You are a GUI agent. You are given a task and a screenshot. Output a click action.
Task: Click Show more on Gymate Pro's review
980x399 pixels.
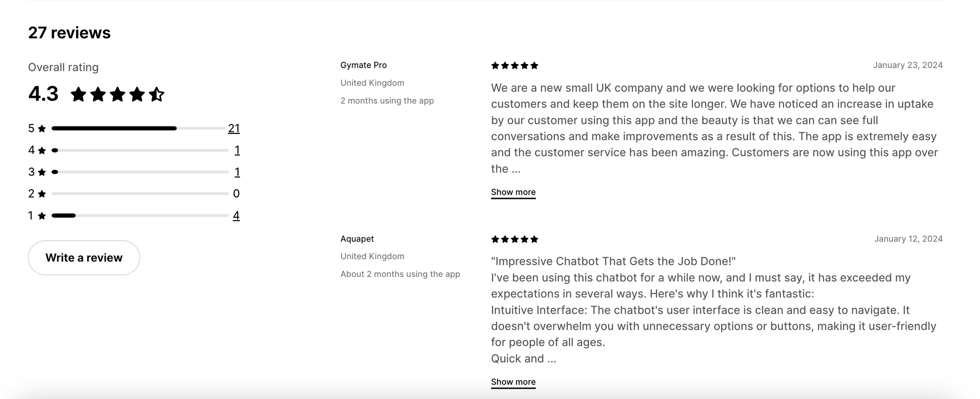pyautogui.click(x=513, y=192)
